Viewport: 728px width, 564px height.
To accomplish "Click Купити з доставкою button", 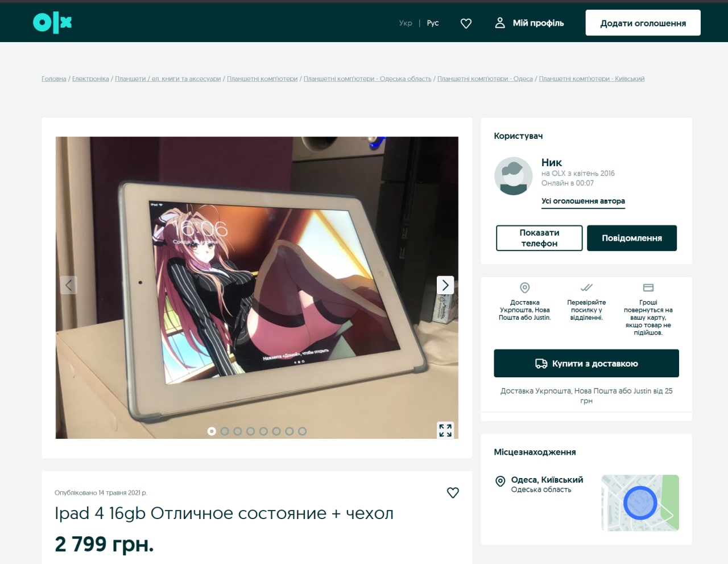I will (586, 363).
